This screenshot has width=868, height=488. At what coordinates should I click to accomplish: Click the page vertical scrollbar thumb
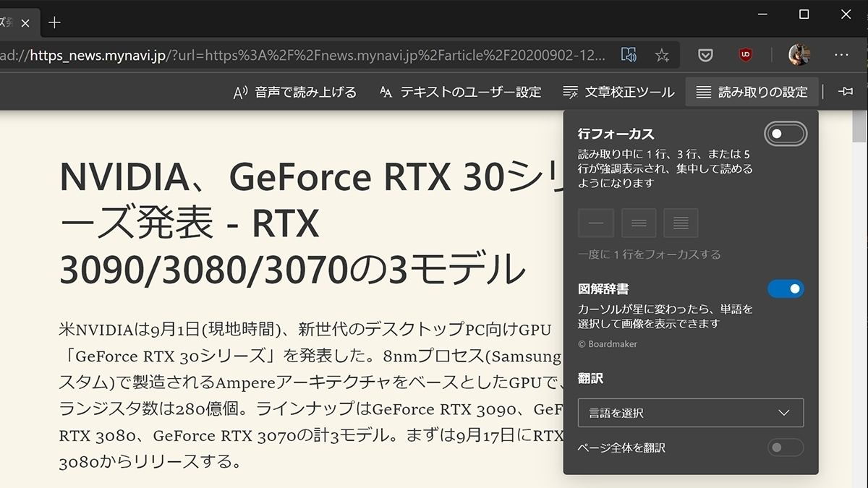click(x=860, y=127)
